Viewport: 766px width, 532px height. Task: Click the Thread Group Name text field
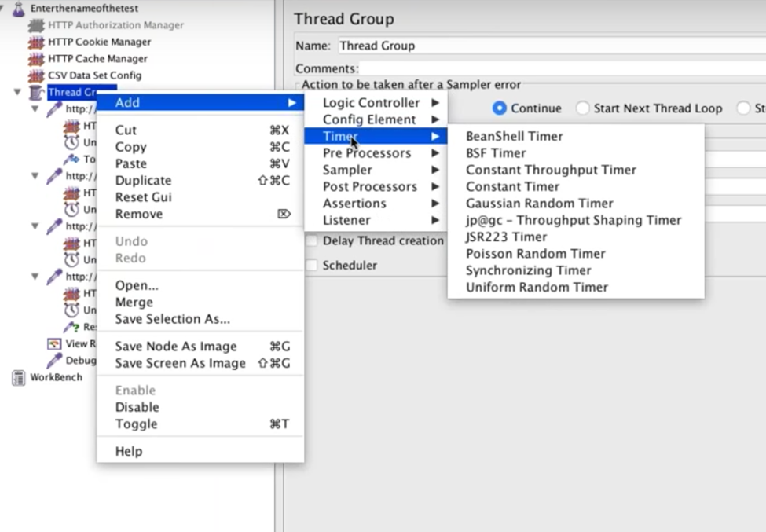550,46
